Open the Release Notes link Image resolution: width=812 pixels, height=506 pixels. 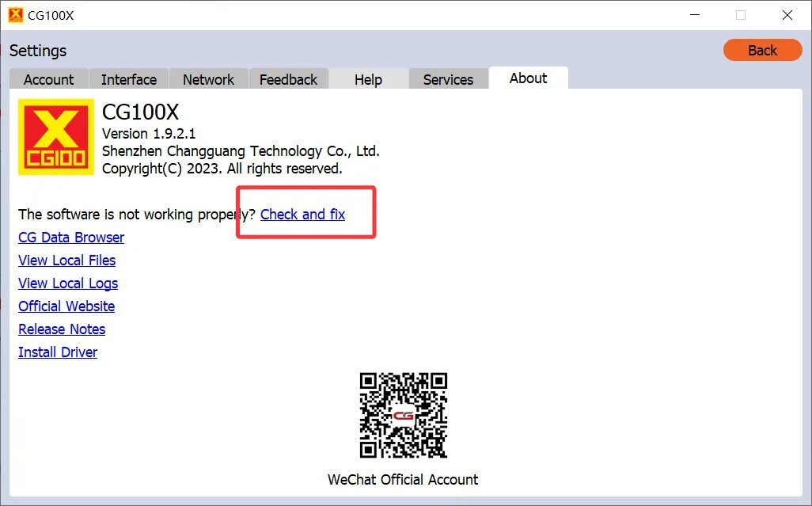tap(62, 329)
